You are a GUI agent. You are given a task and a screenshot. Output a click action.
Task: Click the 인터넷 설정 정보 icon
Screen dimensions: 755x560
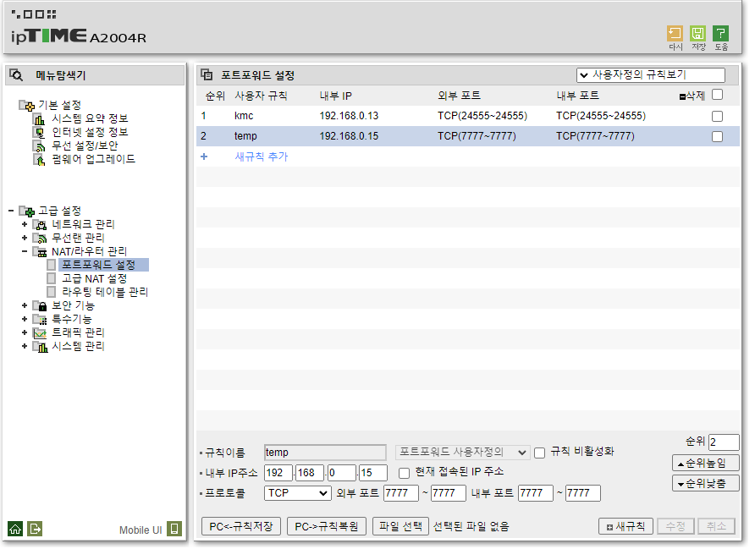39,132
